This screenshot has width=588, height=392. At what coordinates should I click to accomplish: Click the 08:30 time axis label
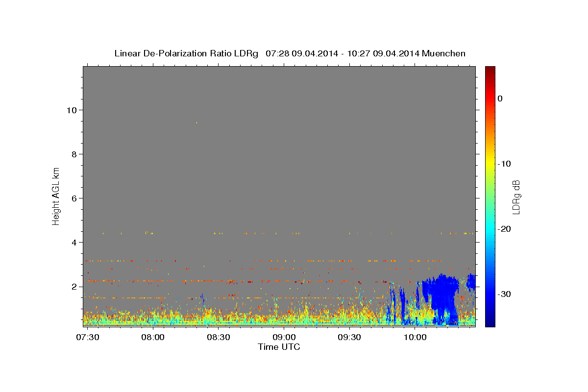click(219, 338)
